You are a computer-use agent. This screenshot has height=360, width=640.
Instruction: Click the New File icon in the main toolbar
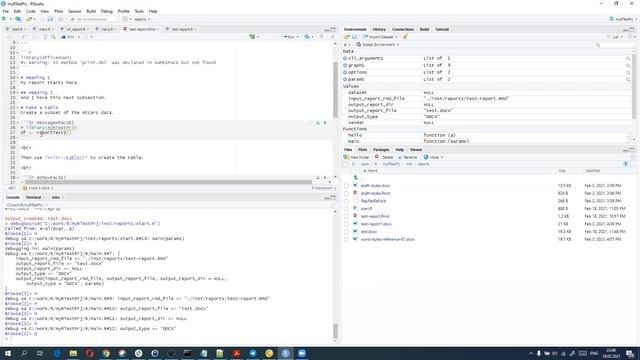(5, 19)
